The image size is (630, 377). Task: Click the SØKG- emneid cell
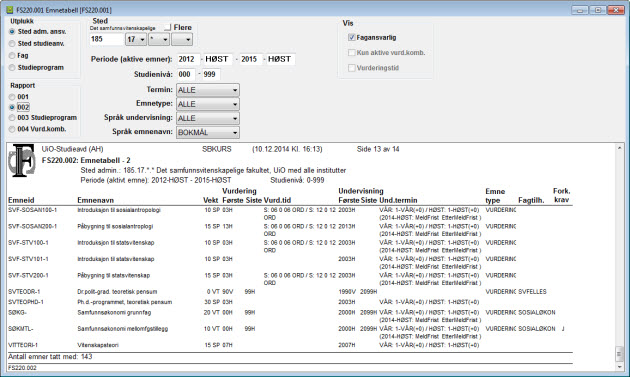pos(17,313)
